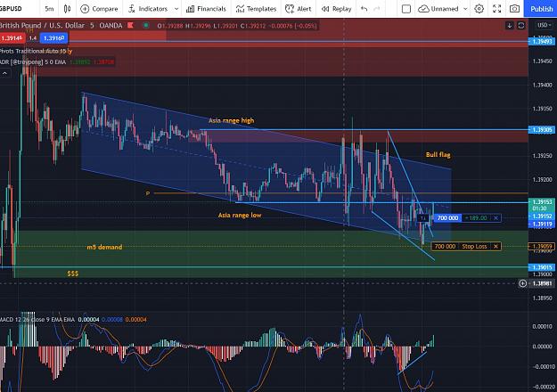Close the 700 000 position label
Image resolution: width=557 pixels, height=392 pixels.
click(496, 218)
